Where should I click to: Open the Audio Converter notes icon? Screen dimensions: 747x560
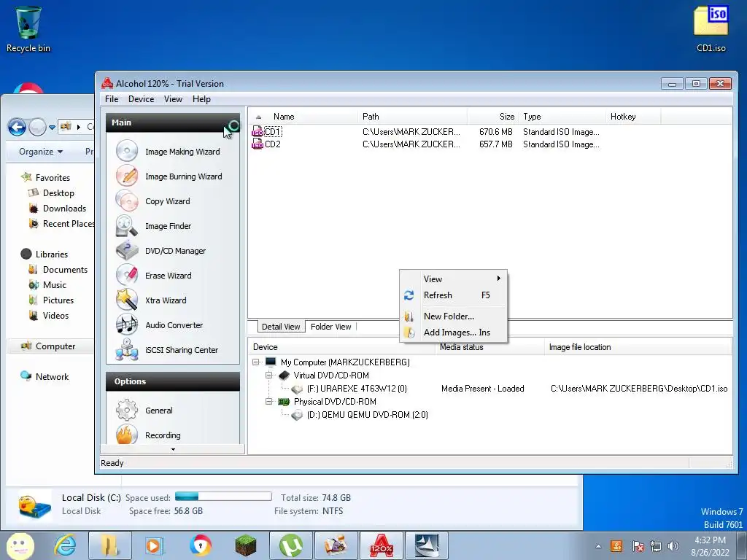coord(127,324)
